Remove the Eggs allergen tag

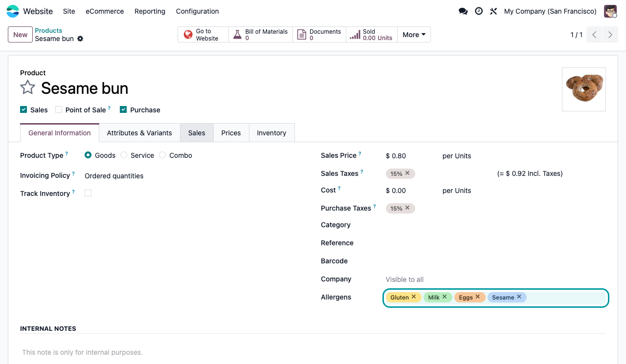tap(478, 297)
